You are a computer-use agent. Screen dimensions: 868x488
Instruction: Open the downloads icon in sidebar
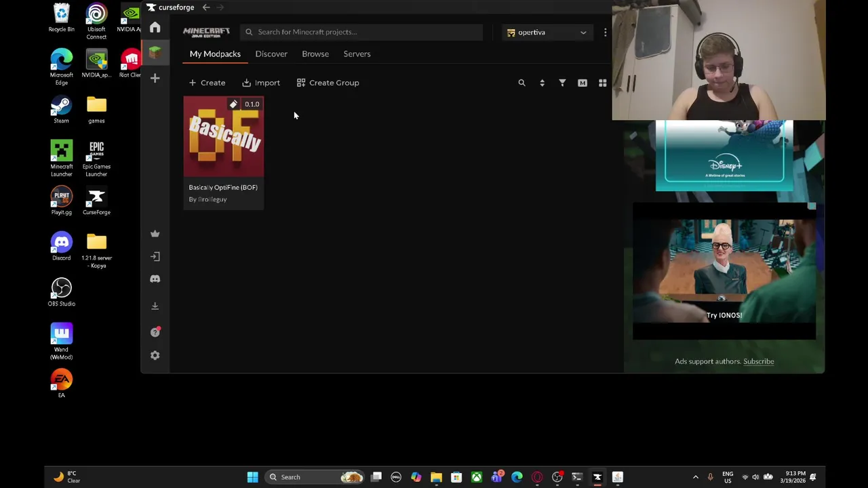pyautogui.click(x=155, y=306)
